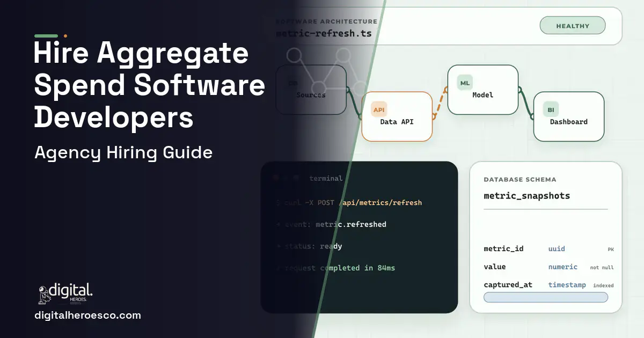Select the Sources node
Image resolution: width=644 pixels, height=338 pixels.
[311, 90]
